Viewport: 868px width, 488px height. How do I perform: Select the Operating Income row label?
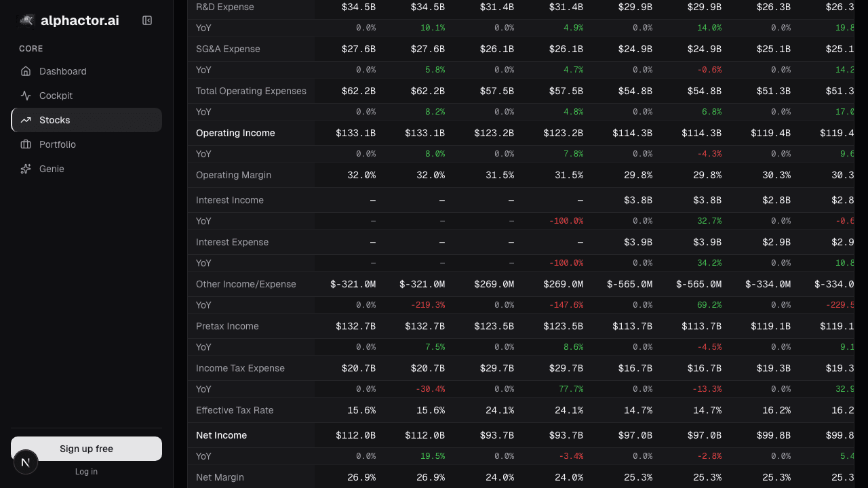235,133
